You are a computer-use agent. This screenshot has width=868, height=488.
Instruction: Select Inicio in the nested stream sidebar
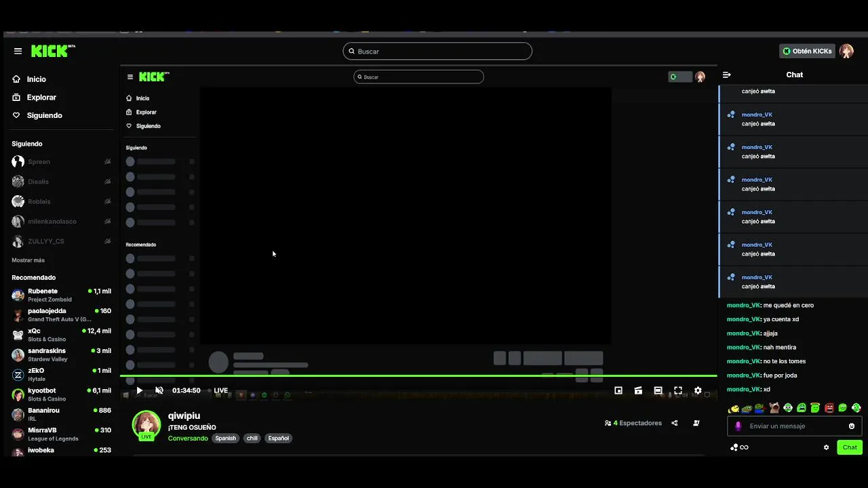tap(142, 98)
